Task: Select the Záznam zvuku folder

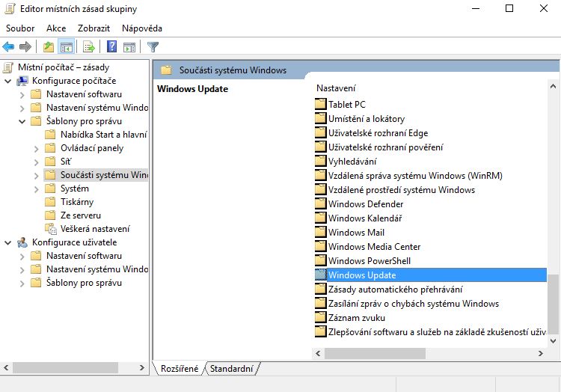Action: tap(357, 318)
